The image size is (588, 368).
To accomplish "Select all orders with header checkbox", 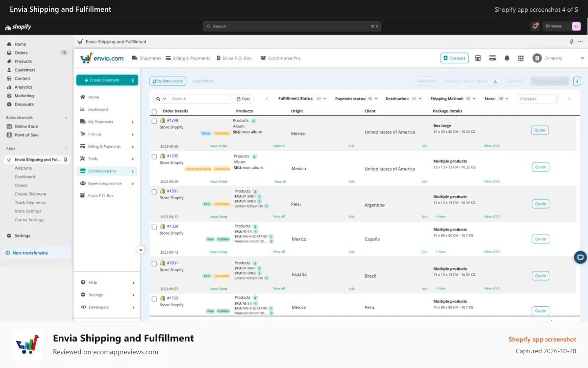I will pos(154,112).
